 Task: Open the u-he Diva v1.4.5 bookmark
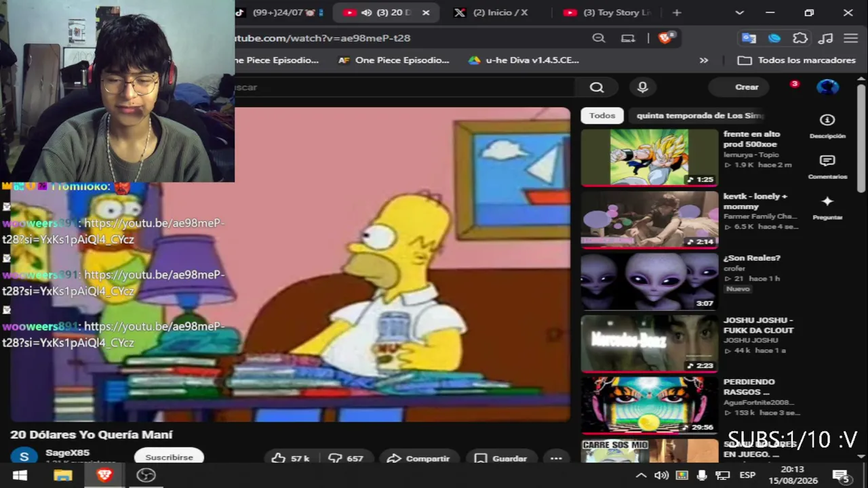524,60
